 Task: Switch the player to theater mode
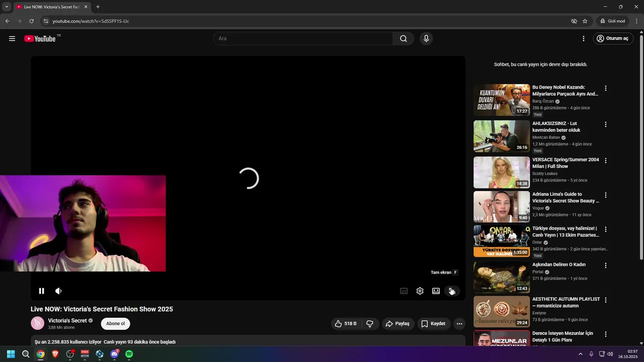[436, 291]
